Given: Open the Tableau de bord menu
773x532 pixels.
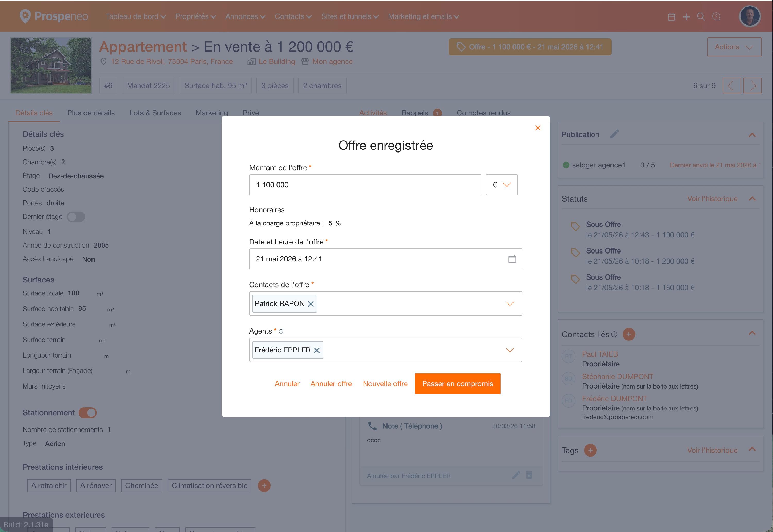Looking at the screenshot, I should (136, 16).
